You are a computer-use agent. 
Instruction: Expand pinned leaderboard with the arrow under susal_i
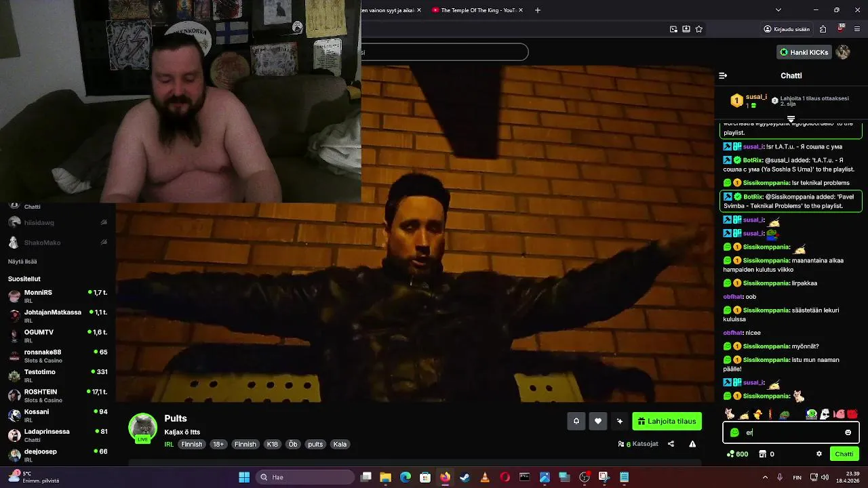[791, 119]
